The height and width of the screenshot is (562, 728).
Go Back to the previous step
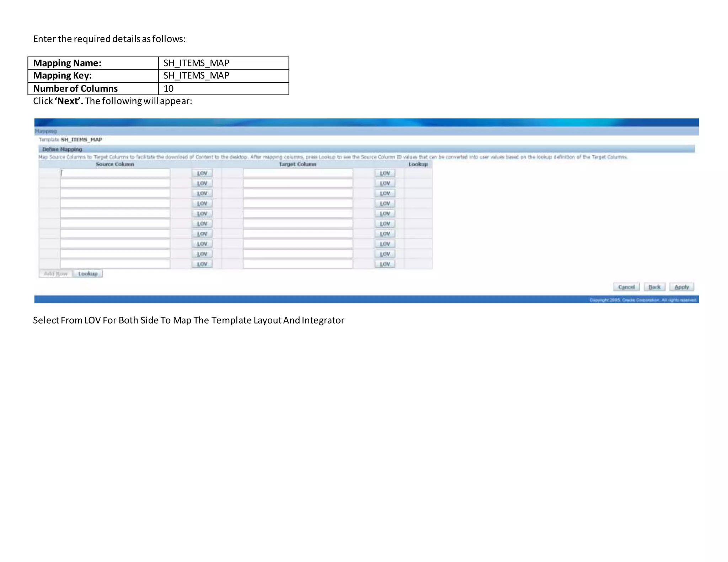tap(654, 287)
